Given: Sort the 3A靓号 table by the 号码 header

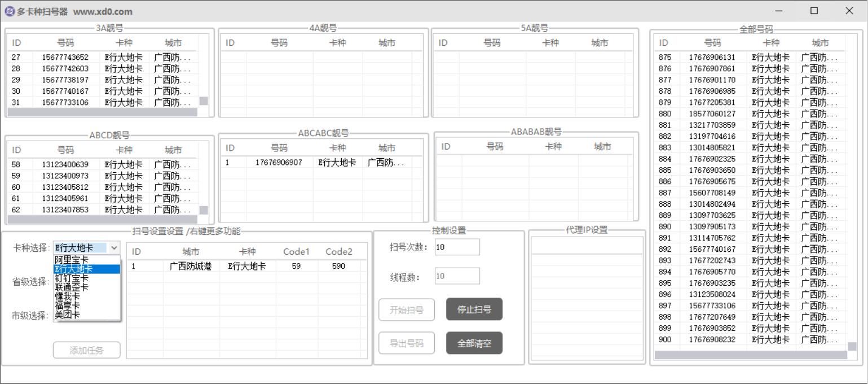Looking at the screenshot, I should coord(65,43).
